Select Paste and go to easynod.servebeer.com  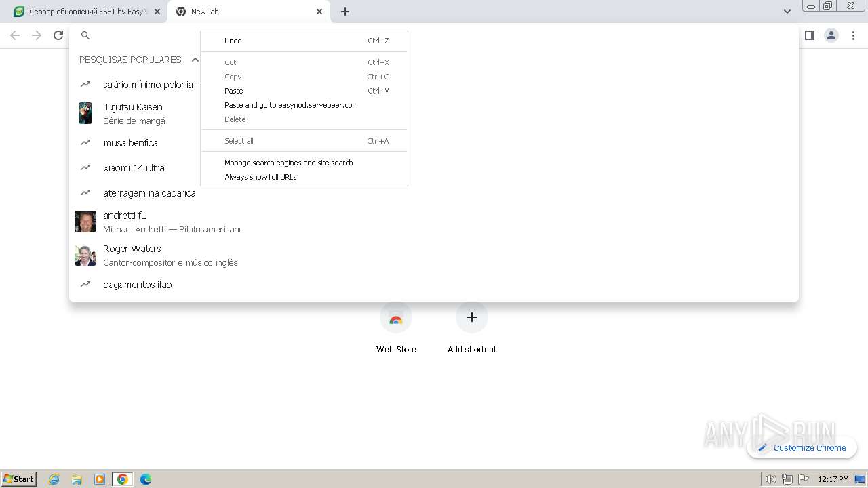click(x=304, y=105)
